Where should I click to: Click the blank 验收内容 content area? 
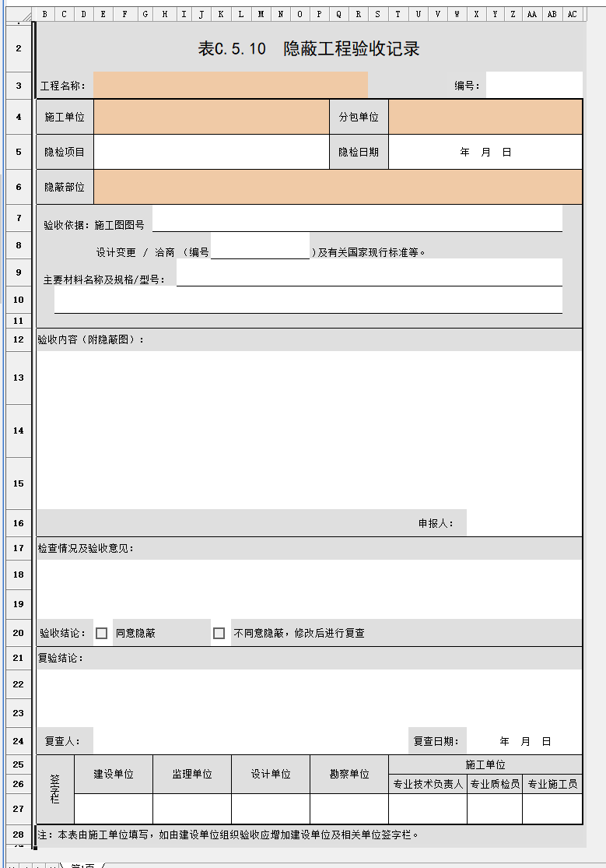310,430
